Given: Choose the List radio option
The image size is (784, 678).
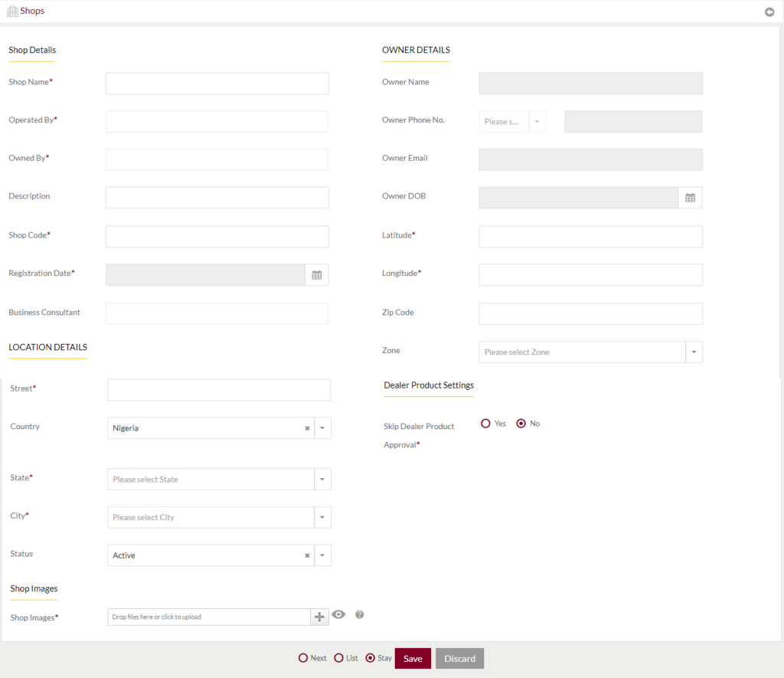Looking at the screenshot, I should click(339, 658).
